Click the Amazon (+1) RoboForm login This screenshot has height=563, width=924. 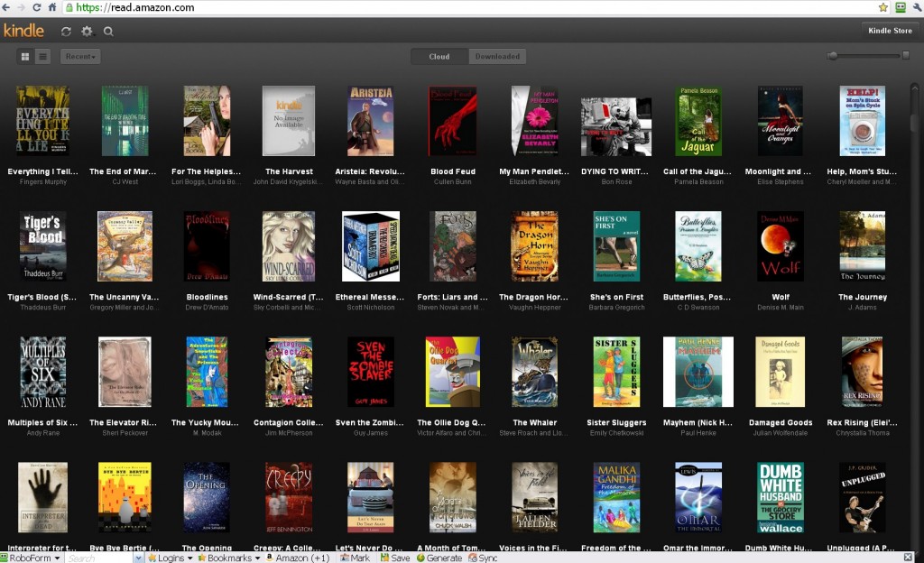[298, 558]
